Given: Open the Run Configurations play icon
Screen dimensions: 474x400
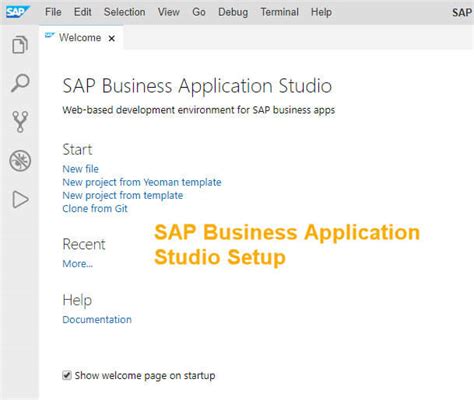Looking at the screenshot, I should click(x=20, y=199).
